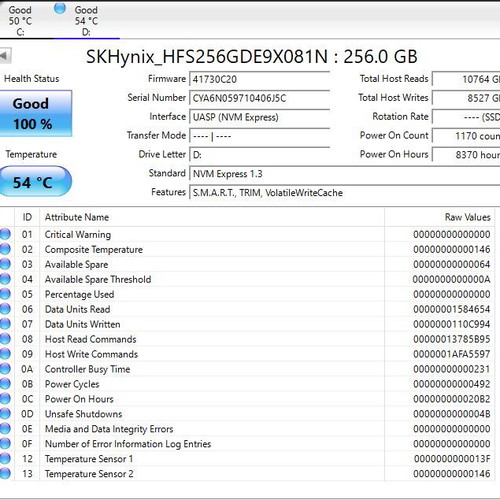Switch to the C: drive tab
The width and height of the screenshot is (500, 500).
tap(20, 21)
